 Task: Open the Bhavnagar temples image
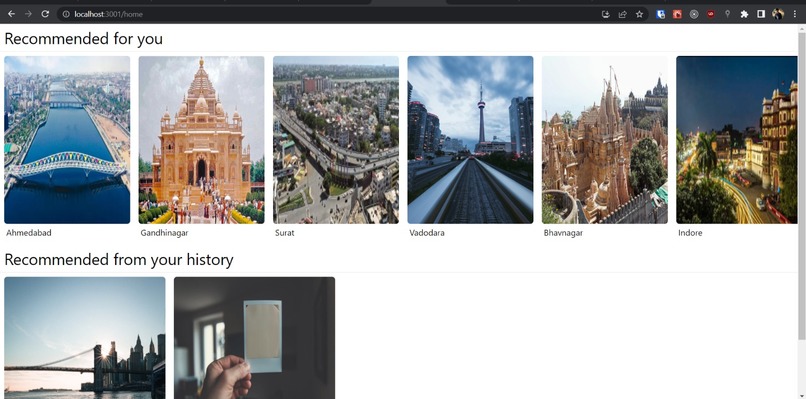605,140
